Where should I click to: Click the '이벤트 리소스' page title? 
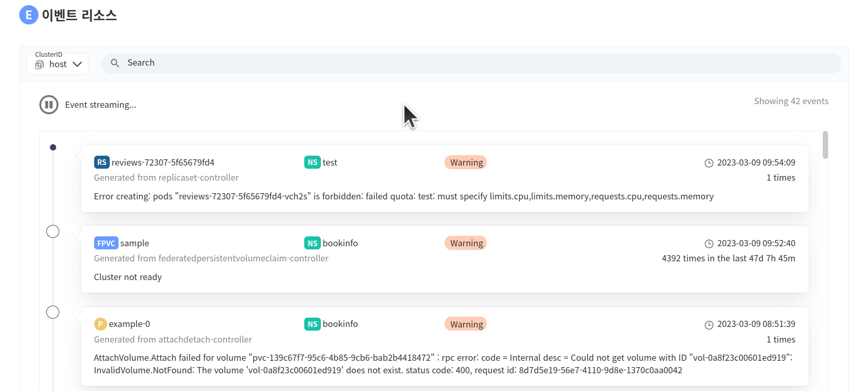(79, 15)
